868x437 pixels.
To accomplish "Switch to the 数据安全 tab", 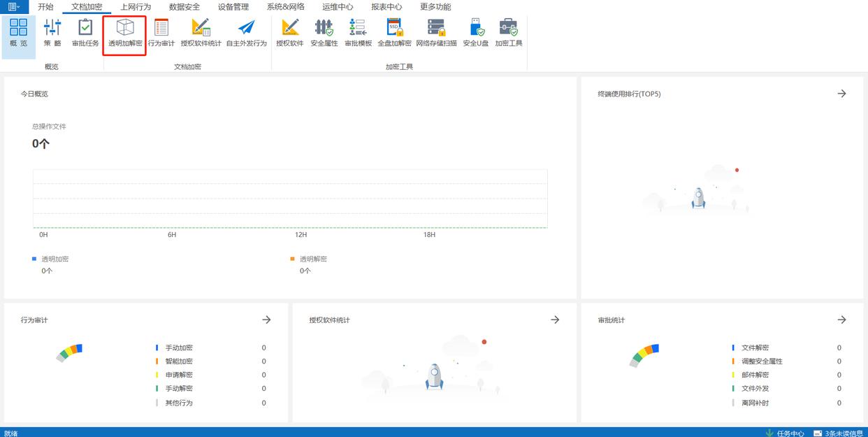I will coord(184,7).
